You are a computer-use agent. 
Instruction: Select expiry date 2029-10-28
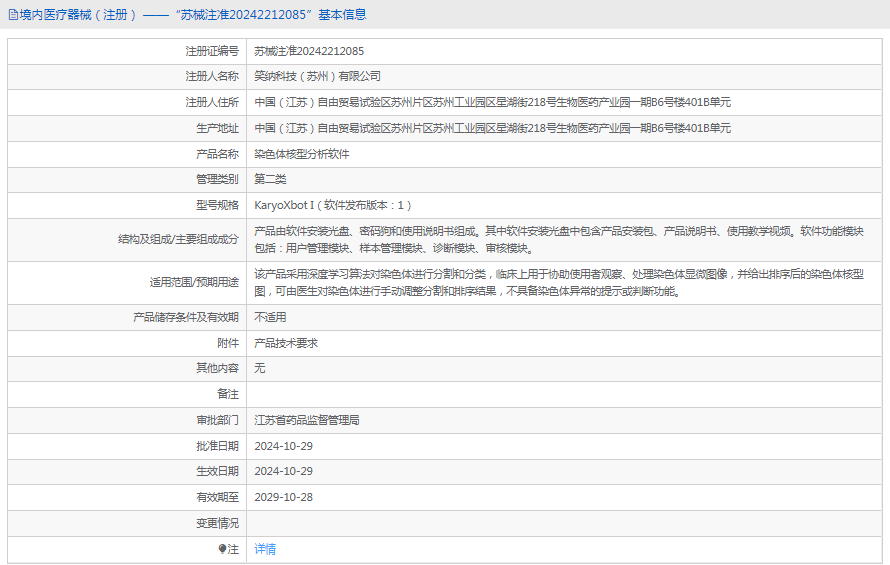pos(284,497)
